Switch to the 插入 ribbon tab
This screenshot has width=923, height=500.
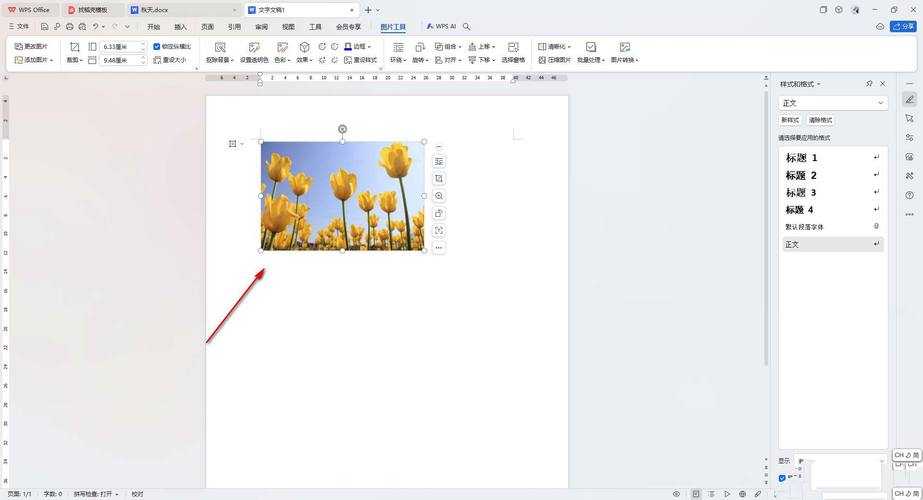click(x=180, y=27)
